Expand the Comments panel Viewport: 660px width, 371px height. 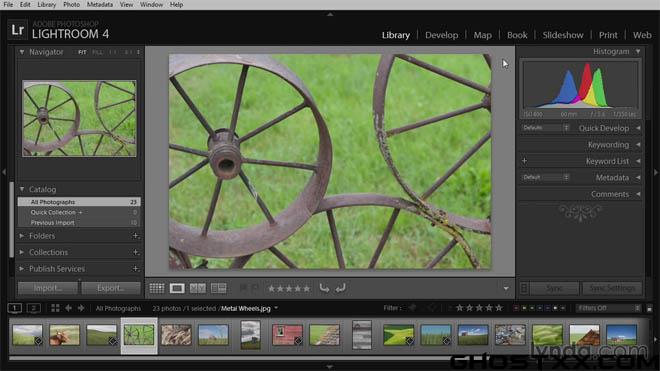(x=638, y=194)
